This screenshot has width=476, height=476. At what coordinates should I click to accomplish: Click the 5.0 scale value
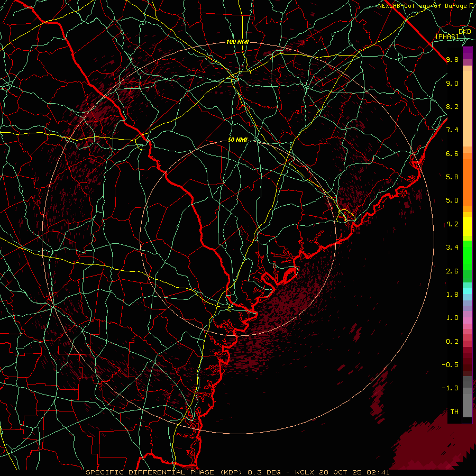click(452, 200)
